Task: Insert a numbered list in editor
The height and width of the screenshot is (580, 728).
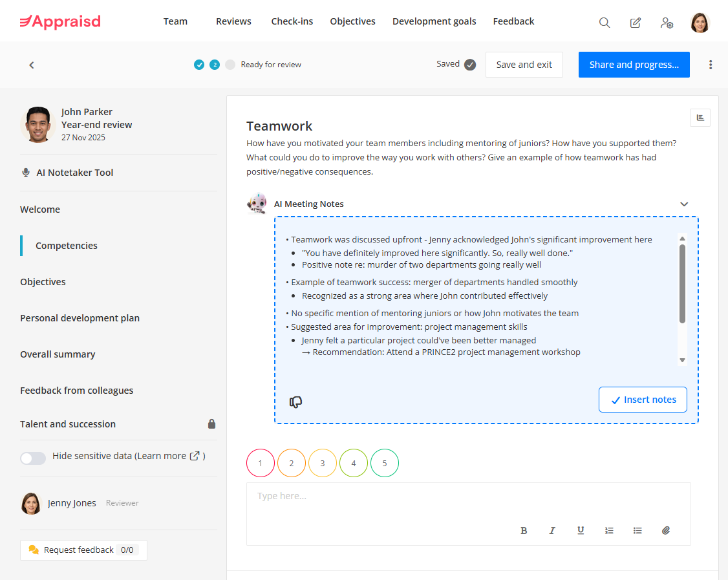Action: pos(609,530)
